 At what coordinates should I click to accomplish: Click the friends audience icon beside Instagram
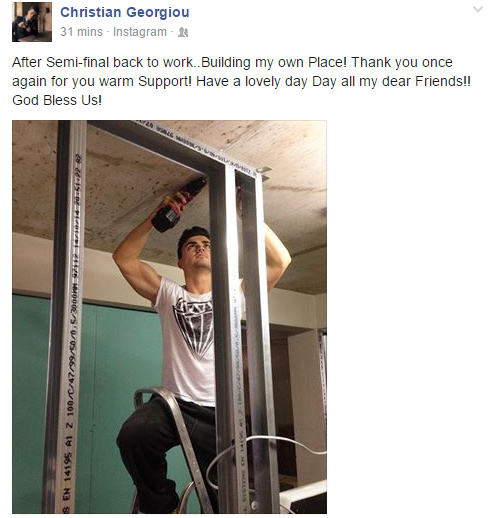tap(183, 32)
